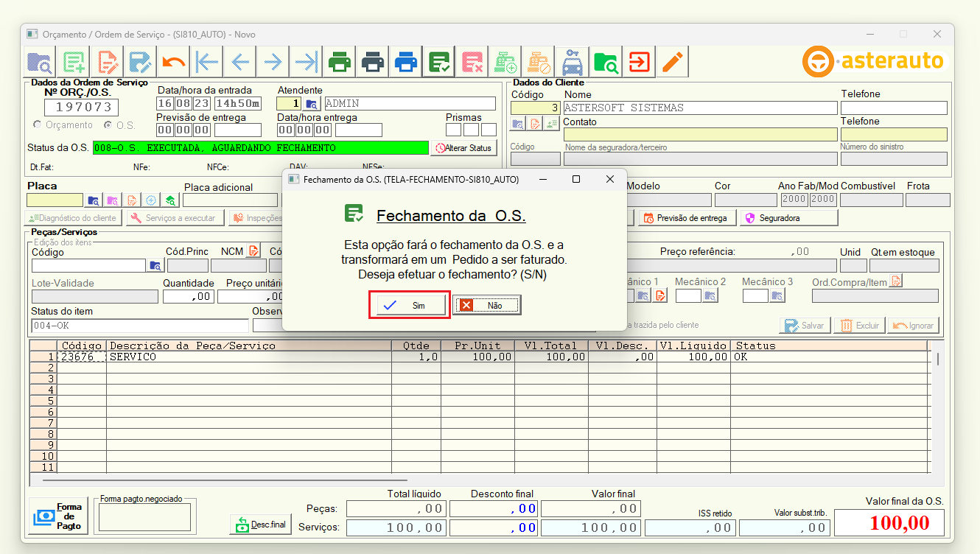
Task: Click Mecânico 2 lookup icon
Action: point(710,295)
